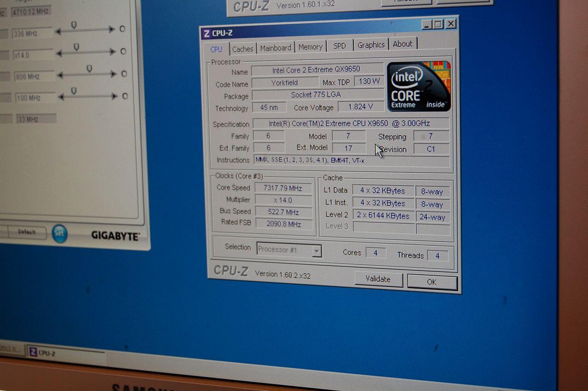Click the Multiplier value 'x 14.0' in CPU-Z

[x=283, y=200]
